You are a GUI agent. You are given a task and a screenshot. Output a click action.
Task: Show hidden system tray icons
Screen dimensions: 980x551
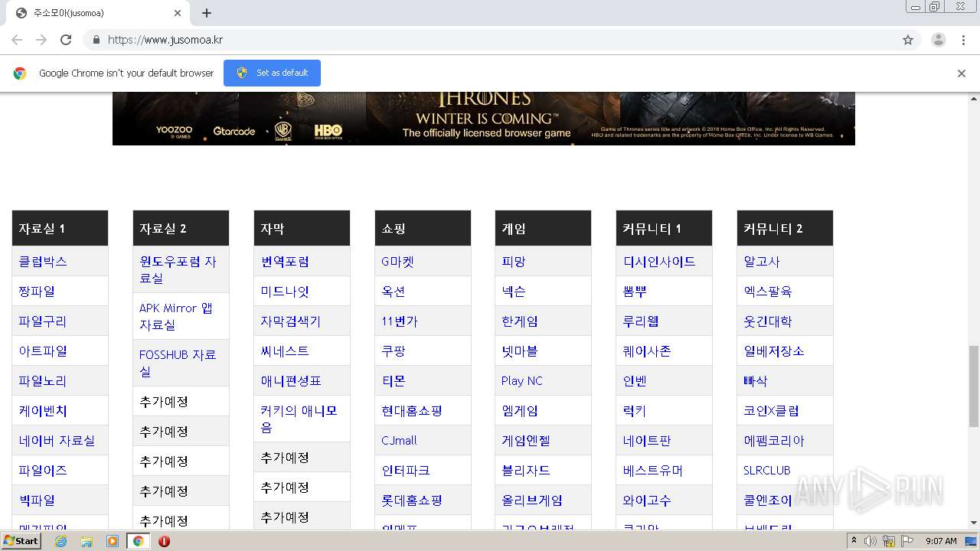(x=854, y=541)
